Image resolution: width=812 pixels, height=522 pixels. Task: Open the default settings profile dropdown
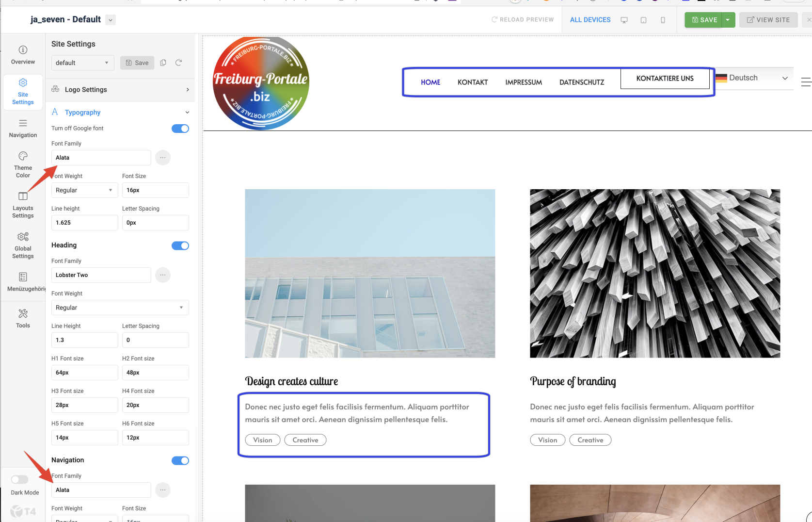82,63
